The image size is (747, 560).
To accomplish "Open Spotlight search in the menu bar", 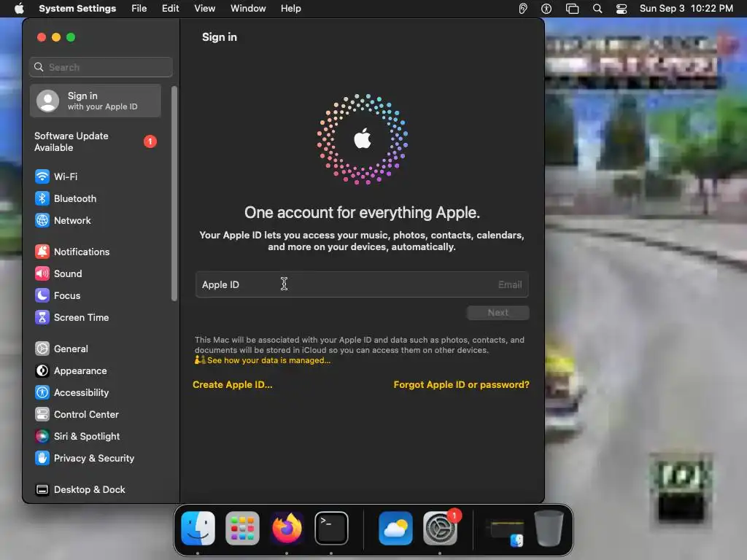I will tap(597, 9).
